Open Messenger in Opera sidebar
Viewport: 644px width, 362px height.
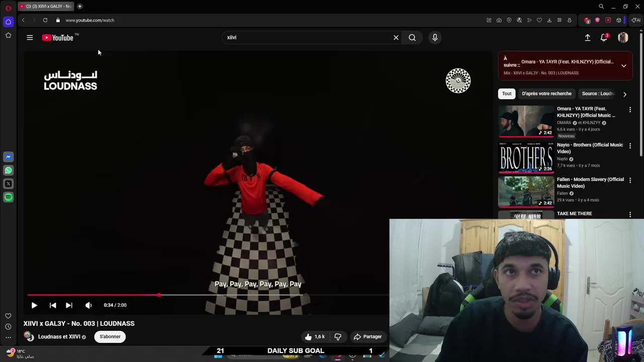pyautogui.click(x=8, y=157)
